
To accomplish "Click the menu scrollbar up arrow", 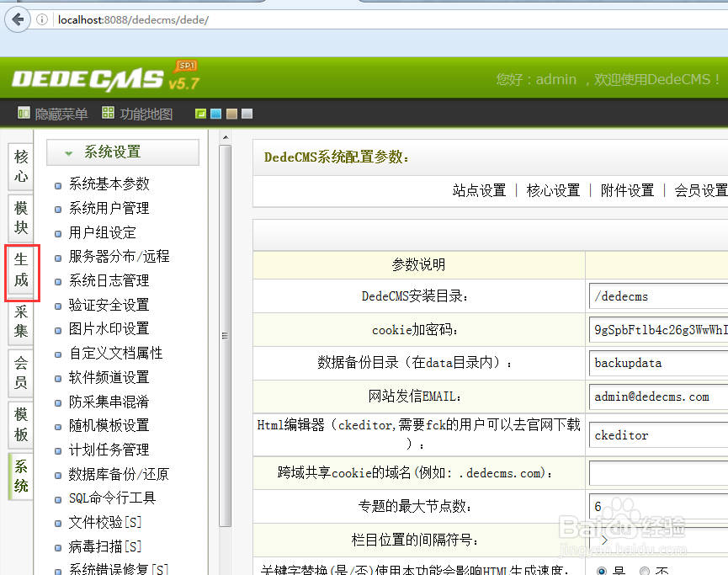I will click(x=226, y=137).
